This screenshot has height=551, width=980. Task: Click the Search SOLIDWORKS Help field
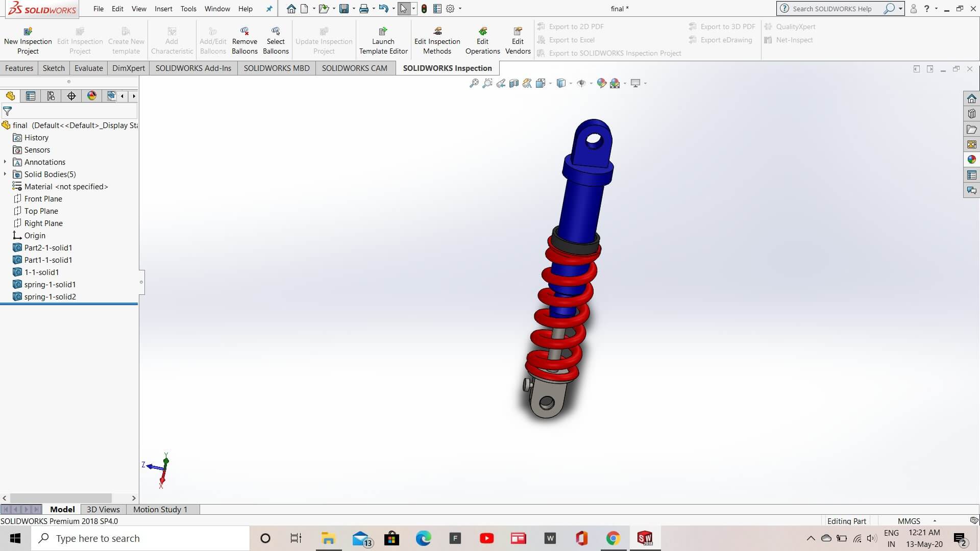pos(832,9)
